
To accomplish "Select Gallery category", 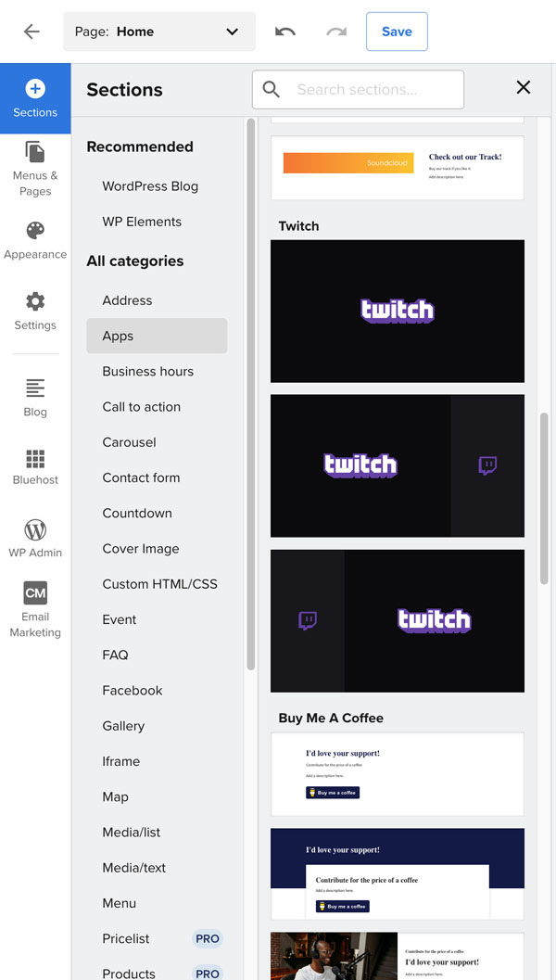I will tap(123, 726).
